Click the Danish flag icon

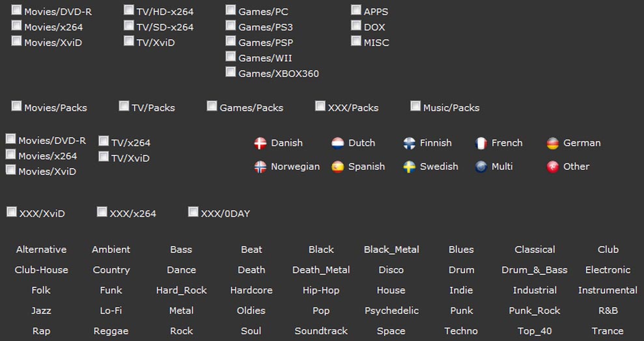point(260,143)
